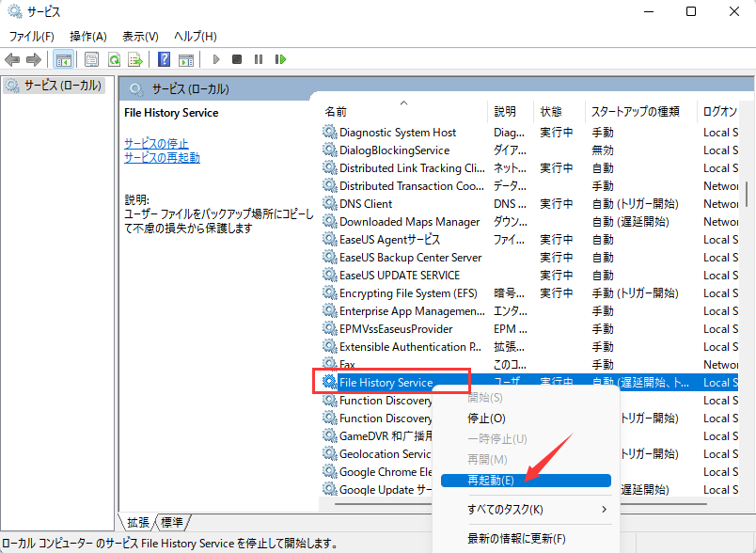Click the サービスの再起動 link
Image resolution: width=756 pixels, height=553 pixels.
click(162, 158)
